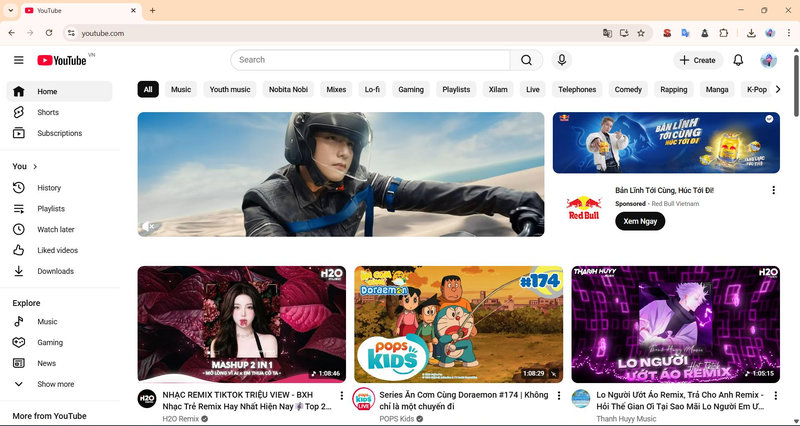Select the Nobita Nobi chip
This screenshot has width=800, height=426.
[288, 89]
